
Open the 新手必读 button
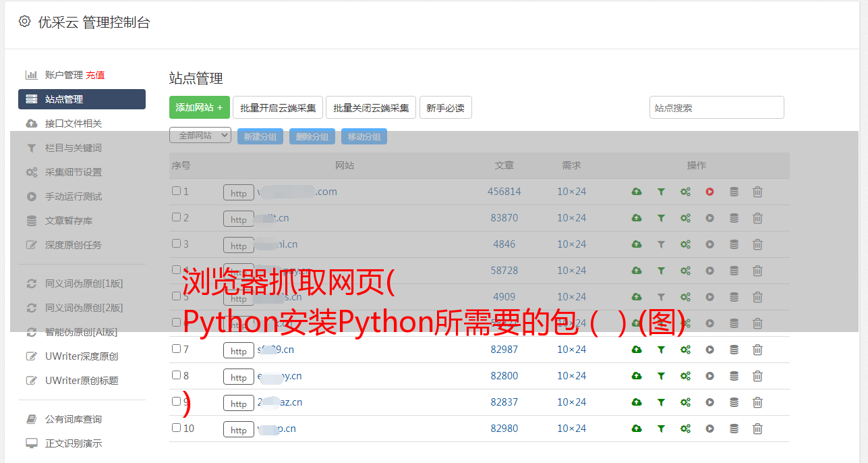[x=446, y=107]
